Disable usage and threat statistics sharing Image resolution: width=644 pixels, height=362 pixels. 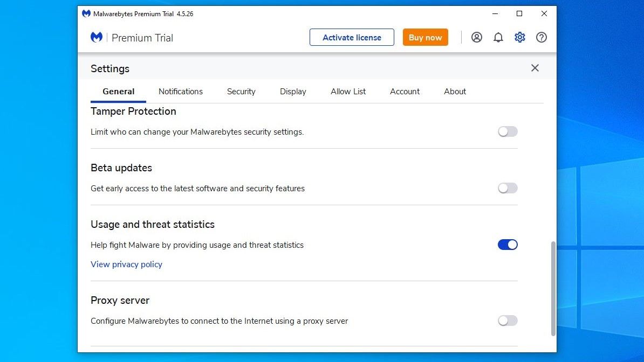(507, 245)
